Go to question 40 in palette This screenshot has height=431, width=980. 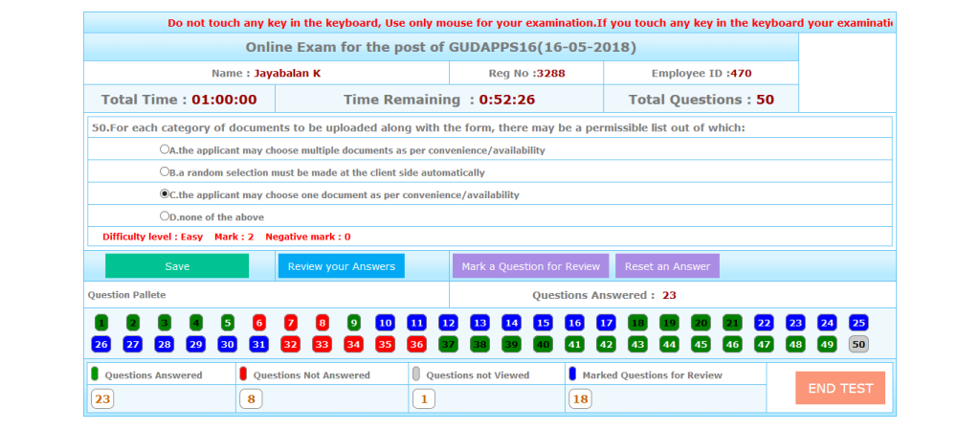pos(543,344)
